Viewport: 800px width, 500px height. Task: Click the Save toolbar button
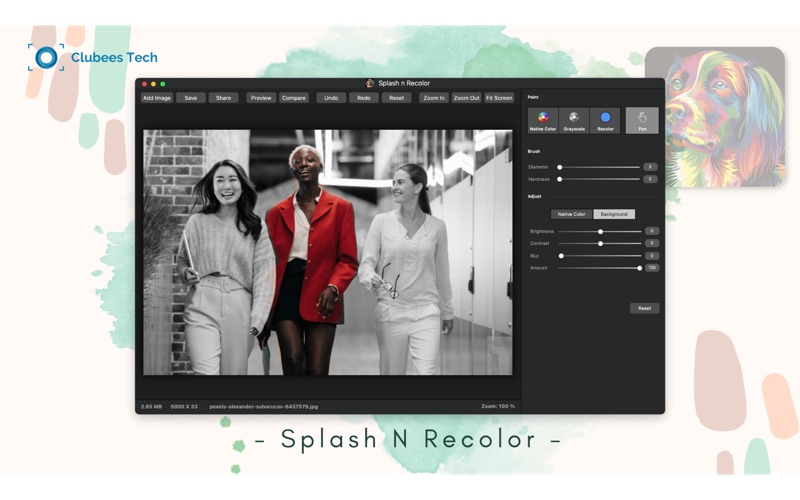[x=191, y=98]
